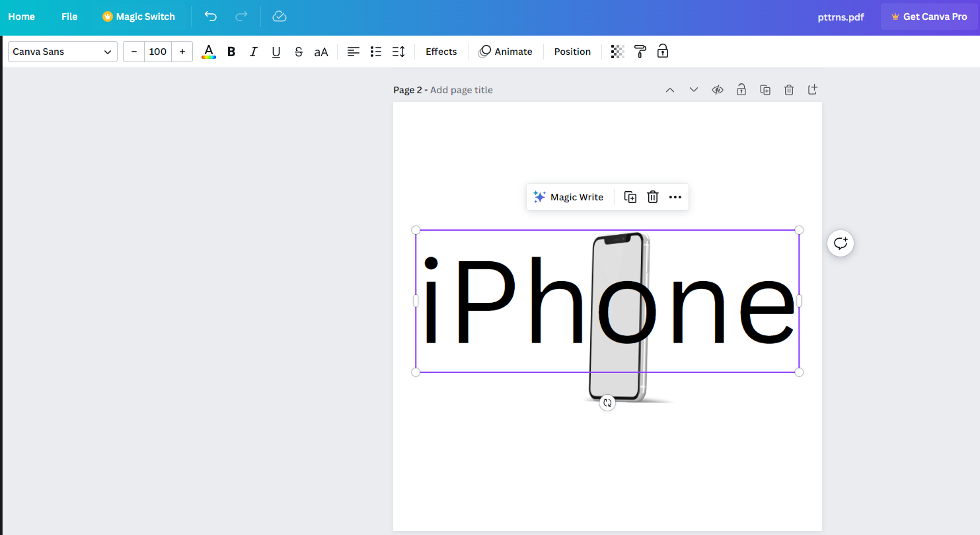Open line spacing options
This screenshot has width=980, height=535.
pyautogui.click(x=398, y=52)
